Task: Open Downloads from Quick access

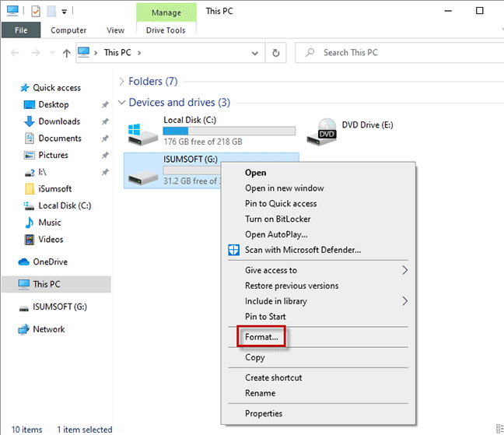Action: [59, 121]
